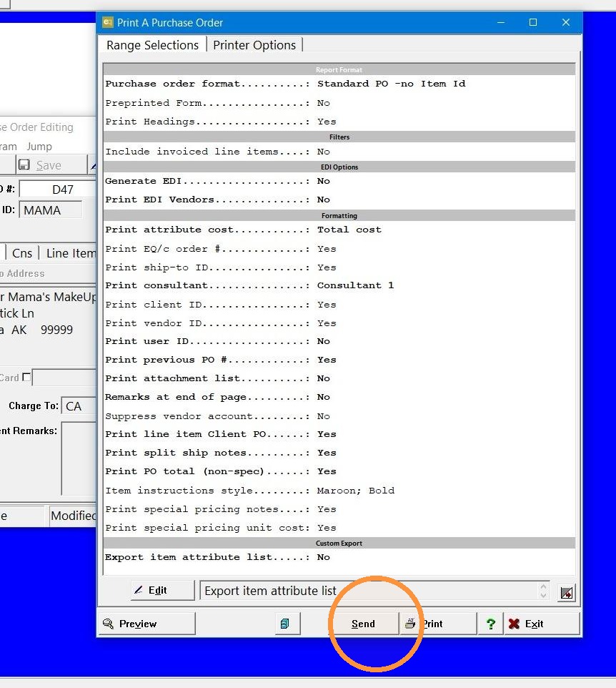616x688 pixels.
Task: Open the Line Item tab in the order editing window
Action: (69, 253)
